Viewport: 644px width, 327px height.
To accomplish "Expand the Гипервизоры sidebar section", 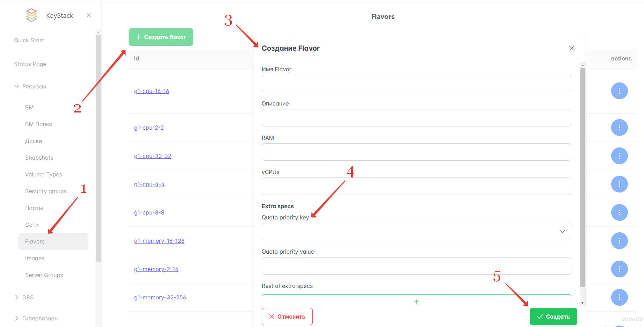I will pos(17,318).
